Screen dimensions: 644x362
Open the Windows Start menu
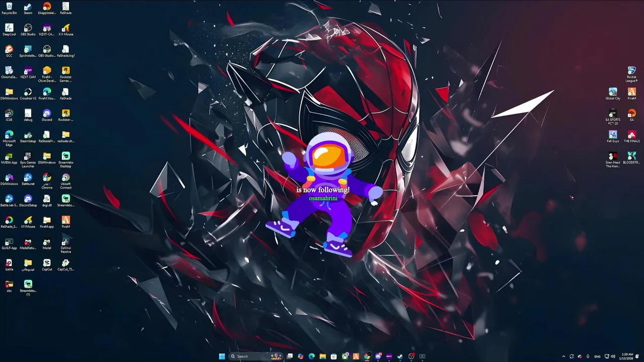(222, 356)
